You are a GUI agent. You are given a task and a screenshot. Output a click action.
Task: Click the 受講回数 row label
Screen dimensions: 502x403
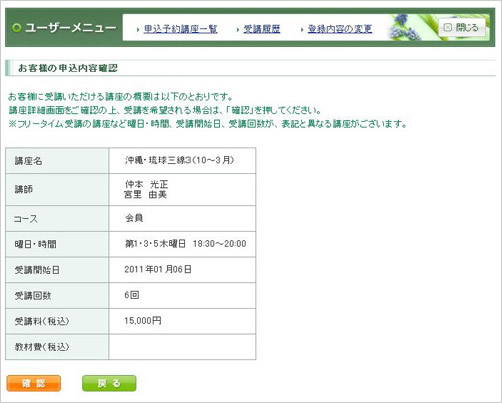click(33, 296)
